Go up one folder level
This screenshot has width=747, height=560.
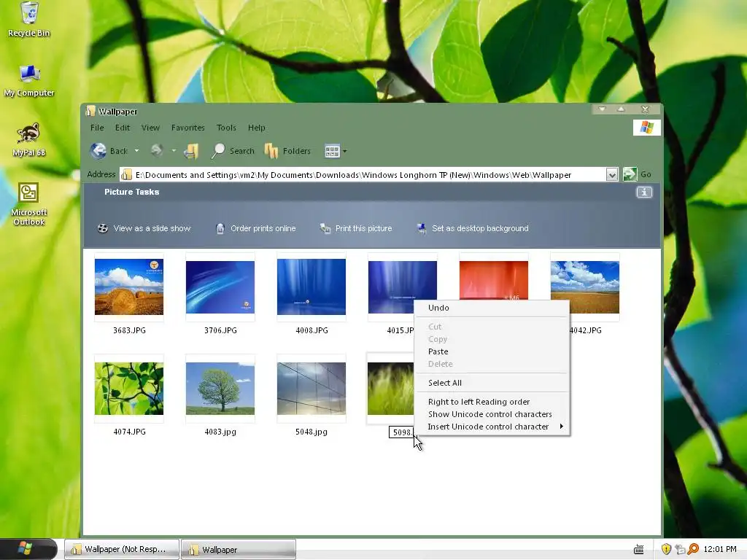(x=192, y=151)
